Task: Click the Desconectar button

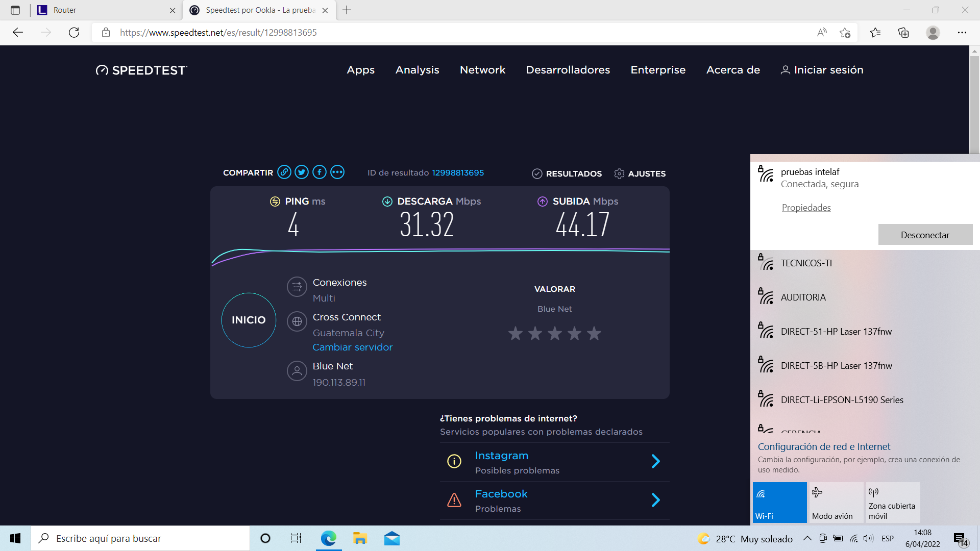Action: tap(925, 235)
